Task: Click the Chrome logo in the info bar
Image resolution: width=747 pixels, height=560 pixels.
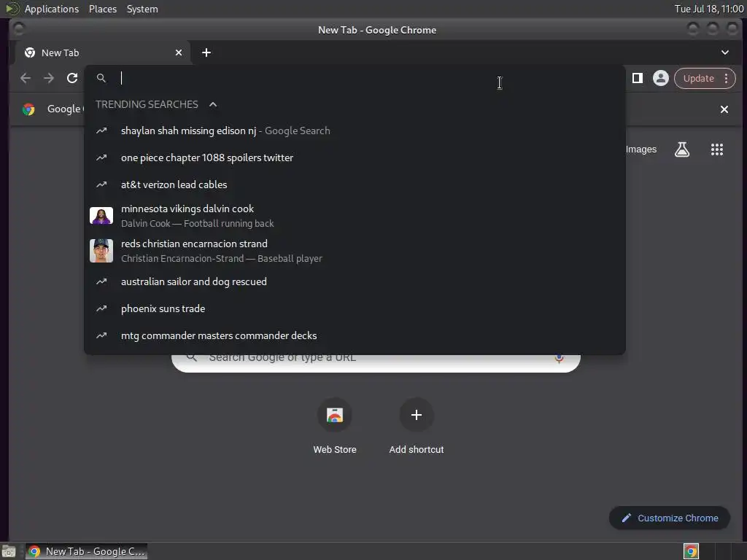Action: point(28,109)
